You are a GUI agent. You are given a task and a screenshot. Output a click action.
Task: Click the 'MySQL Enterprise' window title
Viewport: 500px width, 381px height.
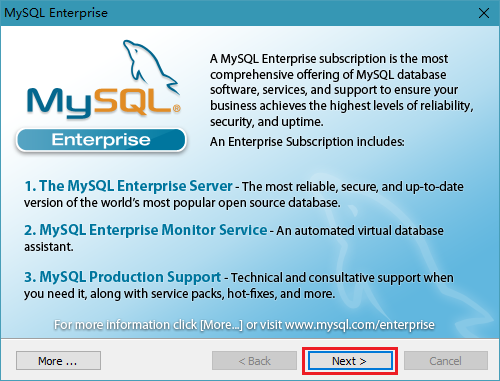point(56,13)
